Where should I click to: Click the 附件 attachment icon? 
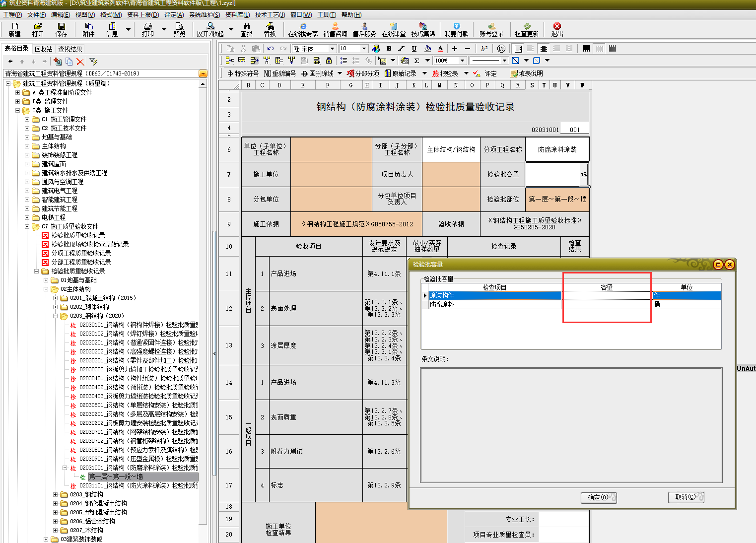point(88,30)
